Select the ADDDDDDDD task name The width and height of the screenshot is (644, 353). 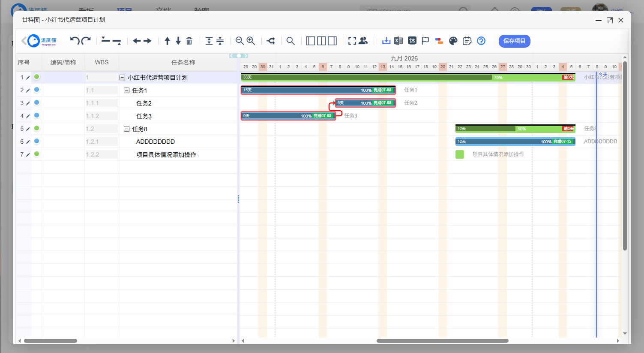(x=156, y=142)
